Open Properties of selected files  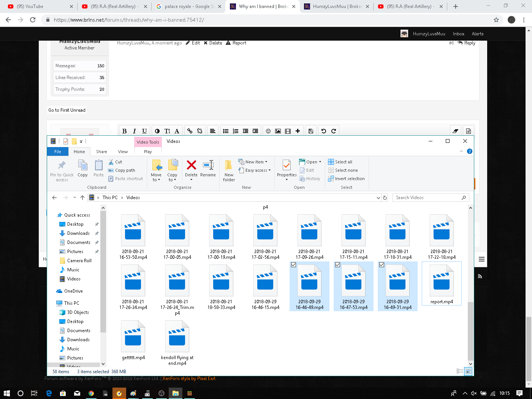(287, 169)
